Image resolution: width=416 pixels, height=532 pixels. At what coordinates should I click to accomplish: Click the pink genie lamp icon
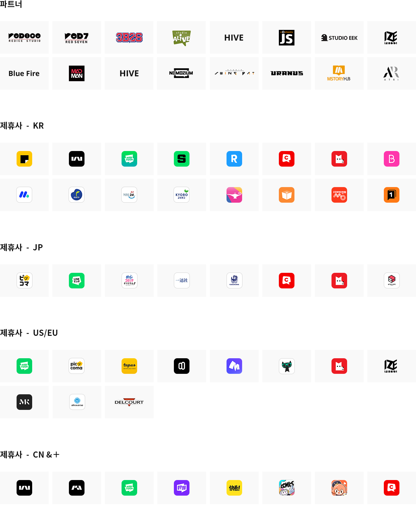click(234, 195)
